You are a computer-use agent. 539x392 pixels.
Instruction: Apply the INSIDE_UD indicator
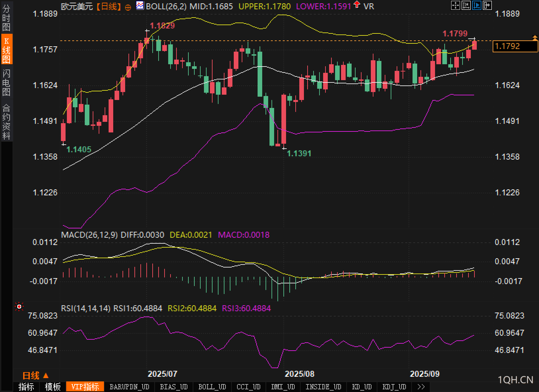tap(323, 387)
